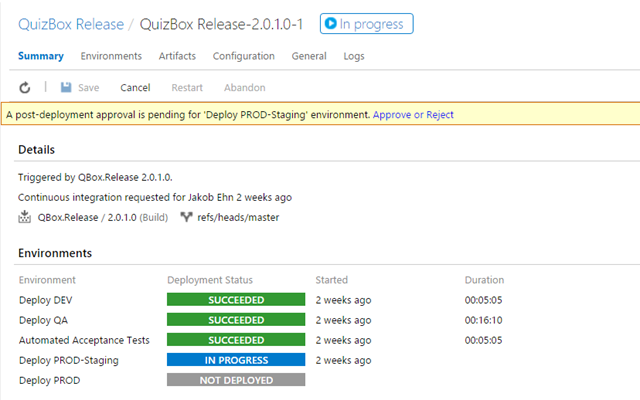Image resolution: width=640 pixels, height=400 pixels.
Task: Click the Duration column header
Action: [484, 280]
